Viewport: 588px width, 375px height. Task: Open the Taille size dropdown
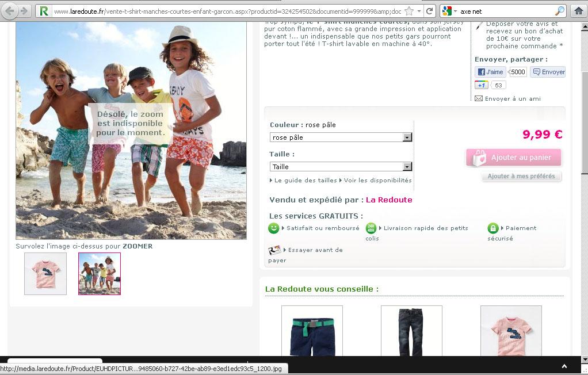tap(407, 167)
